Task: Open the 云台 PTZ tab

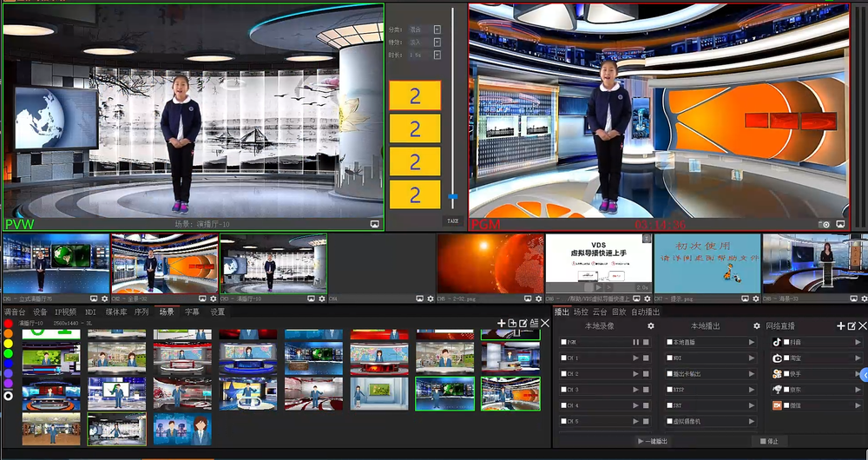Action: 600,312
